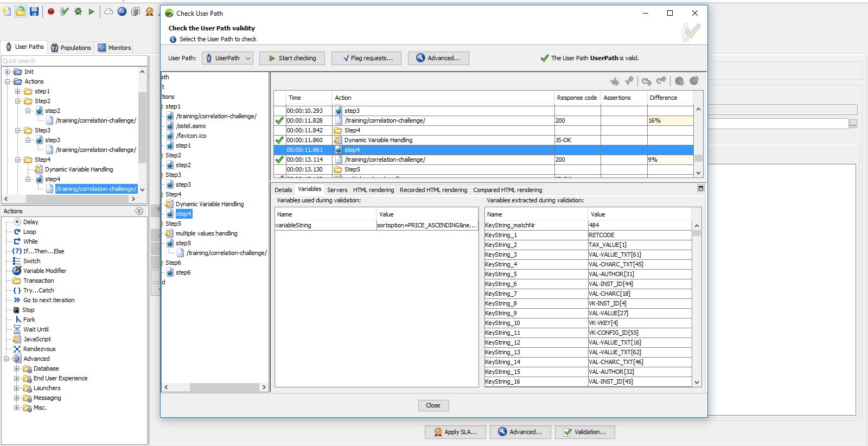This screenshot has width=868, height=446.
Task: Click the Response code column header
Action: tap(577, 98)
